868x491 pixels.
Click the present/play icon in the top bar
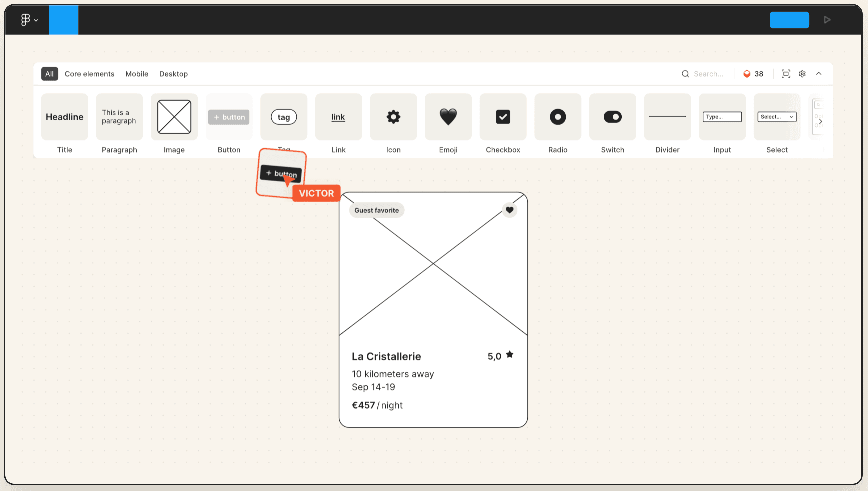coord(827,20)
